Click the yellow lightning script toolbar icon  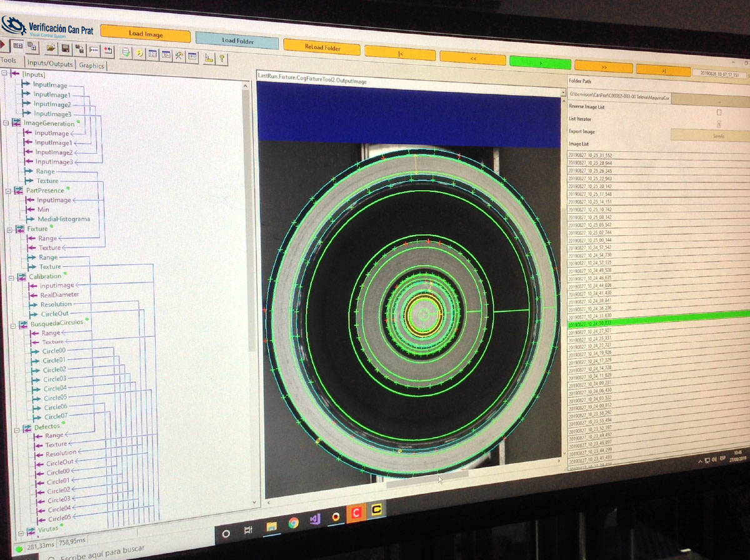[139, 52]
